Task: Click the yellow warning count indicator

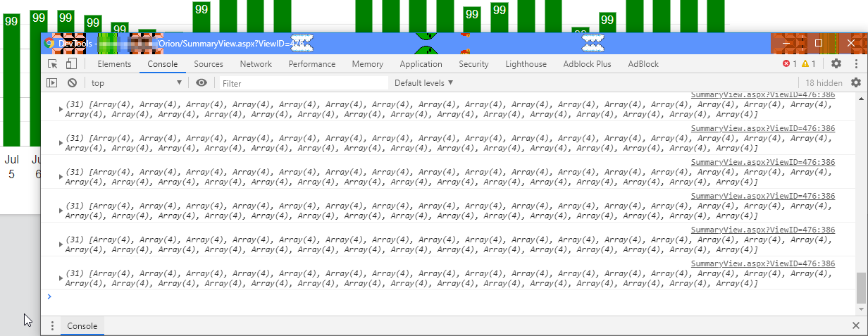Action: (809, 64)
